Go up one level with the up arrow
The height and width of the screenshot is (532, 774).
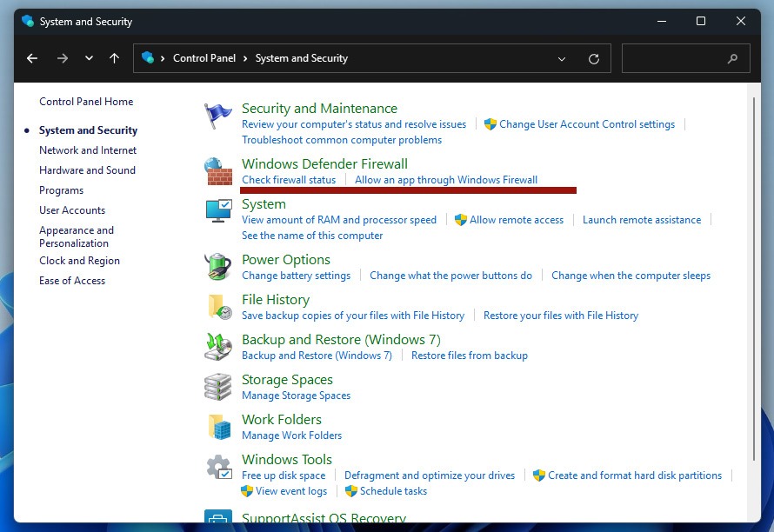114,58
